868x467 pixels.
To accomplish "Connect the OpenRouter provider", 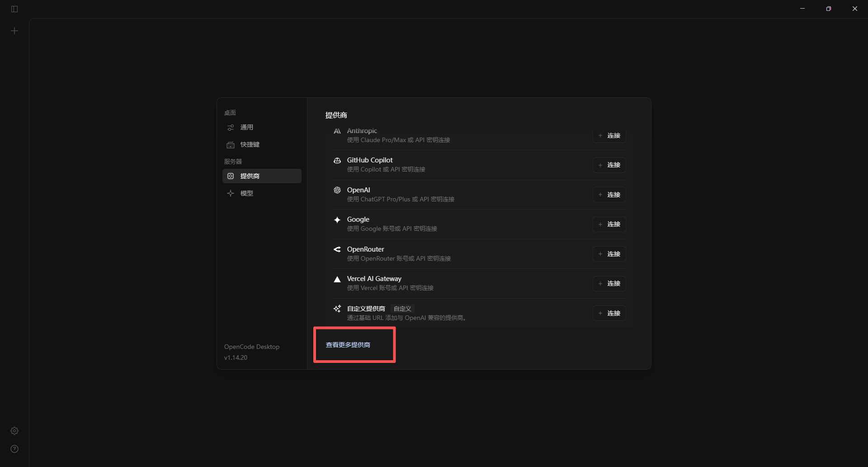I will [609, 254].
